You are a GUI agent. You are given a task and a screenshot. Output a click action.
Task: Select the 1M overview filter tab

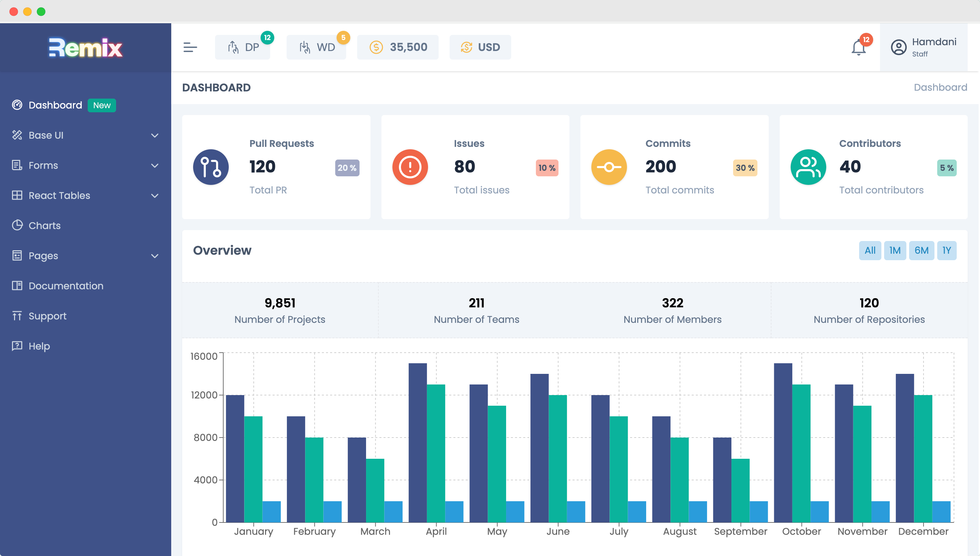tap(894, 250)
